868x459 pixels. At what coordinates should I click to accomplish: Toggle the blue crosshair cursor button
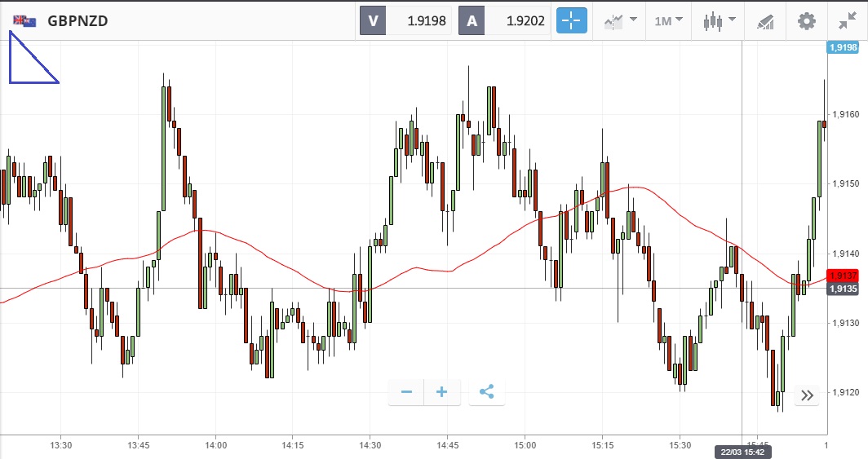[572, 20]
